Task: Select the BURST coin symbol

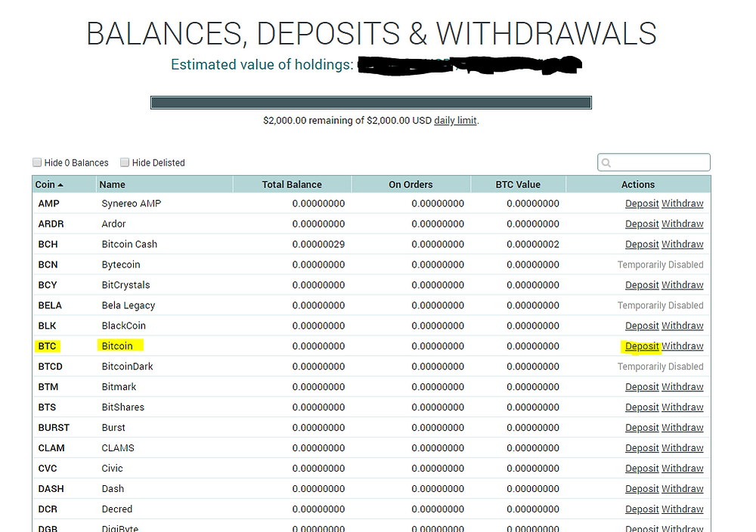Action: click(x=54, y=428)
